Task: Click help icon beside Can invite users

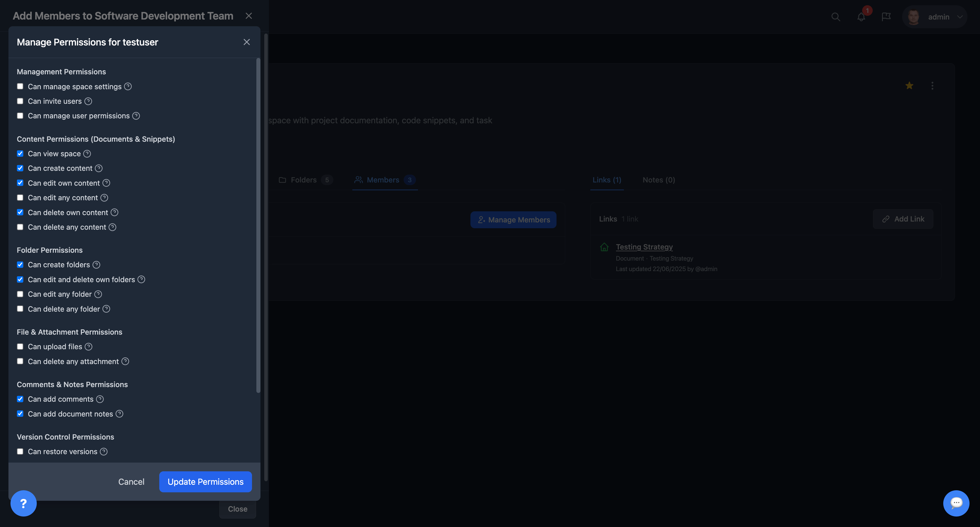Action: pyautogui.click(x=88, y=101)
